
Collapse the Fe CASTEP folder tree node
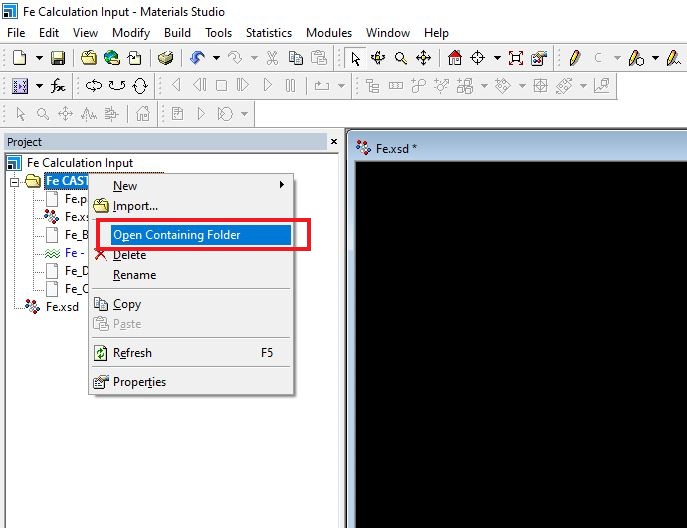14,181
